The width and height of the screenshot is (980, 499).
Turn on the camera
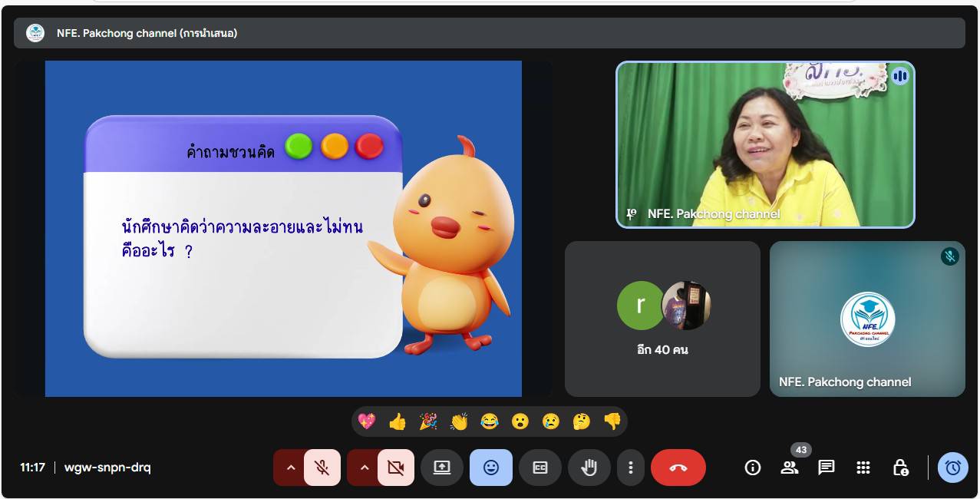tap(396, 468)
